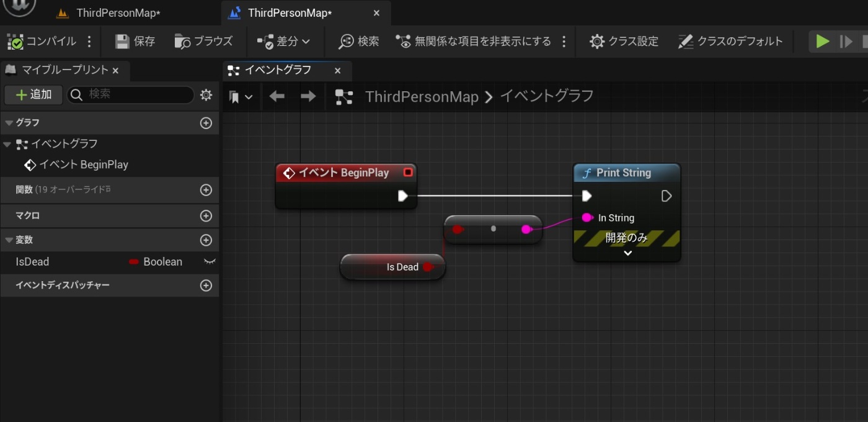Click conversion node red boolean input pin
The width and height of the screenshot is (868, 422).
458,230
